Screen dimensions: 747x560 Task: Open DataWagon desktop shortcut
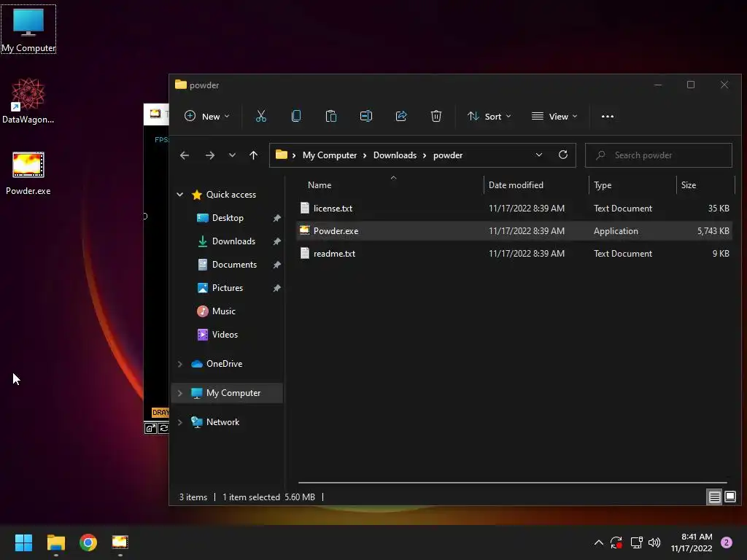pos(28,101)
